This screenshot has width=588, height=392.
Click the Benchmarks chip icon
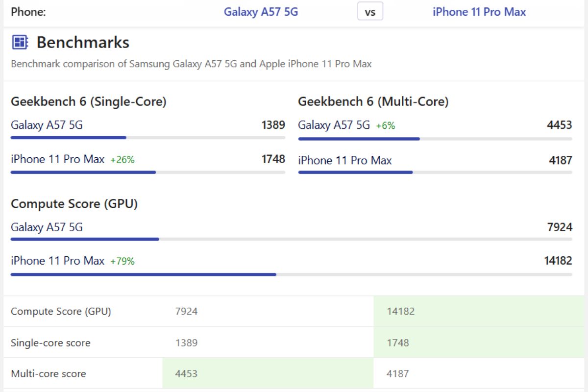[20, 43]
